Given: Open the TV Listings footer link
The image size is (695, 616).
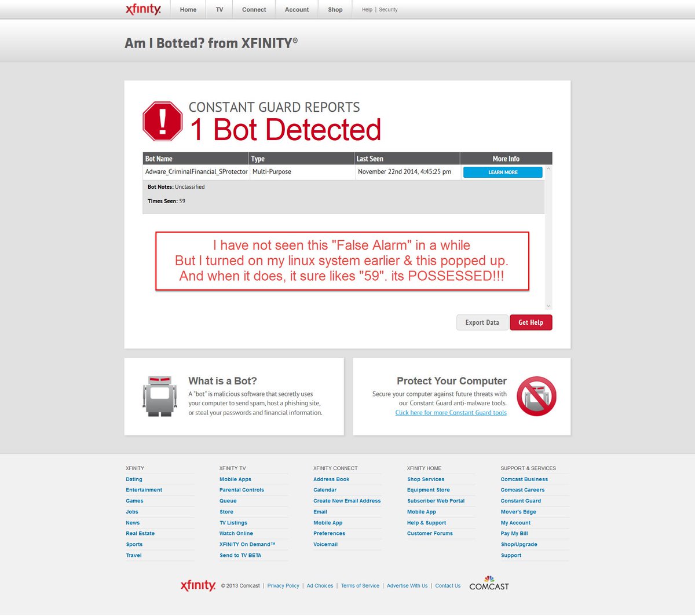Looking at the screenshot, I should click(x=233, y=523).
